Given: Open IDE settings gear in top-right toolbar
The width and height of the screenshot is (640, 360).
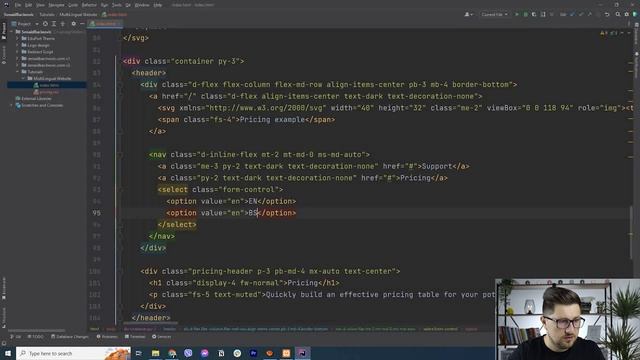Looking at the screenshot, I should [x=627, y=14].
